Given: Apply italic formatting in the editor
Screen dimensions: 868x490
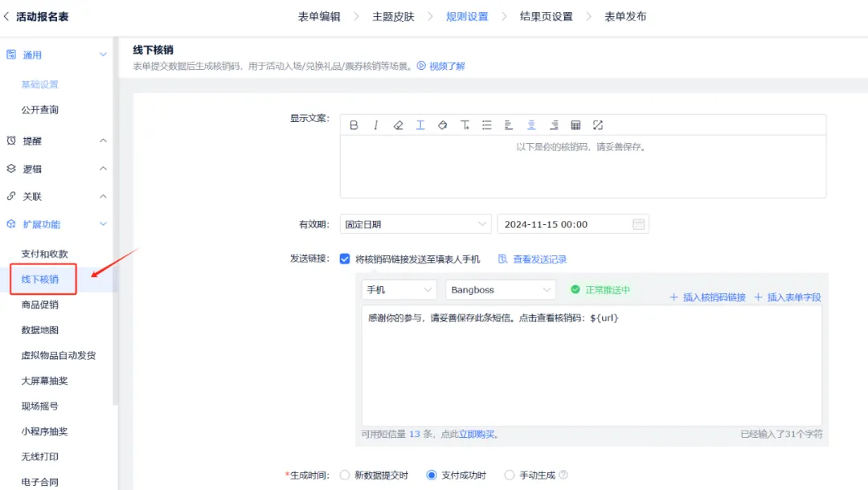Looking at the screenshot, I should [375, 125].
